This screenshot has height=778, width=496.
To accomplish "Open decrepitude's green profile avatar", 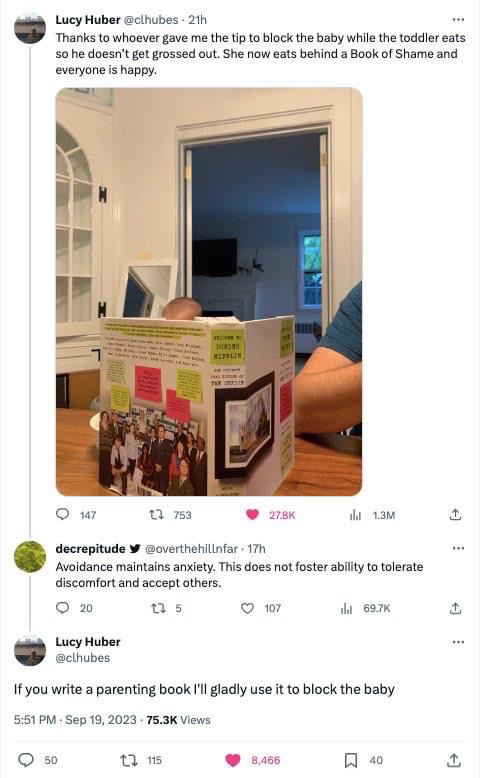I will point(30,557).
